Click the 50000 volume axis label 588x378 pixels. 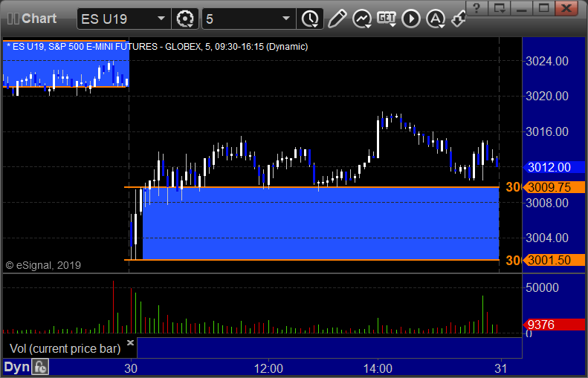pyautogui.click(x=542, y=287)
